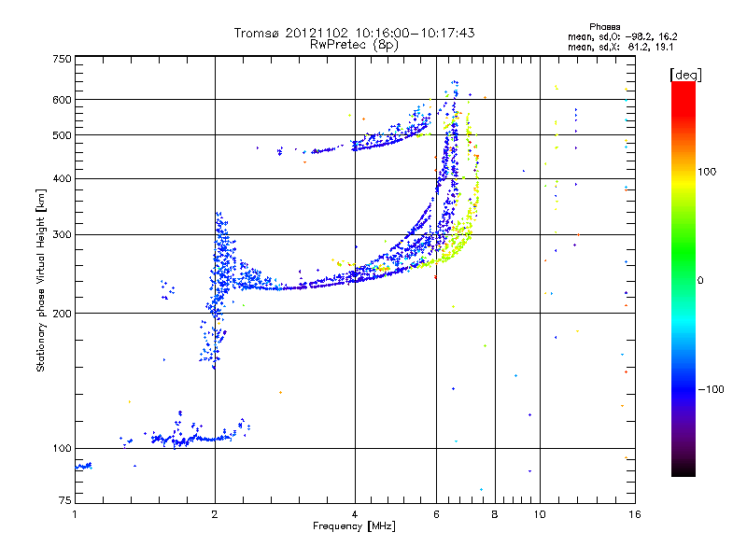Click the "Phases" heading above the statistics
Image resolution: width=747 pixels, height=560 pixels.
click(x=604, y=27)
